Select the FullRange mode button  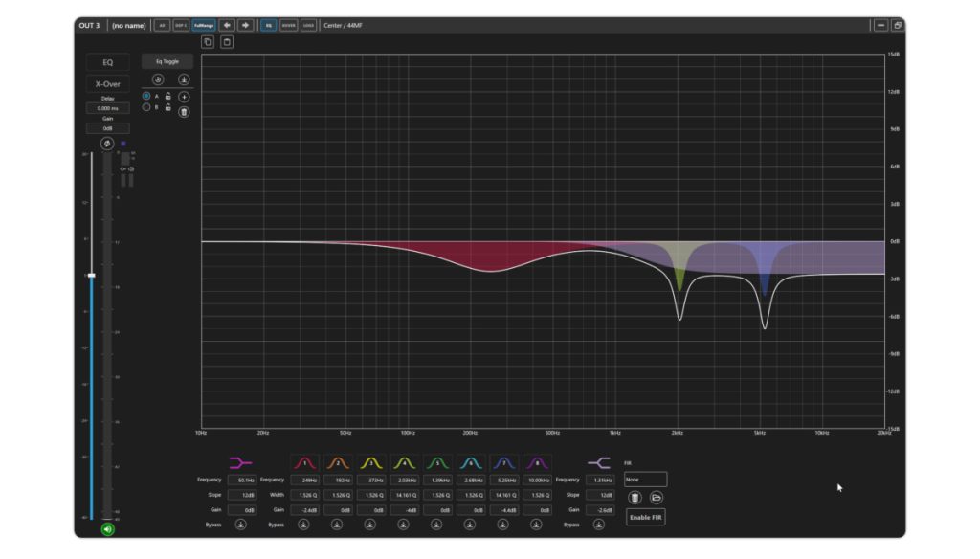tap(204, 25)
